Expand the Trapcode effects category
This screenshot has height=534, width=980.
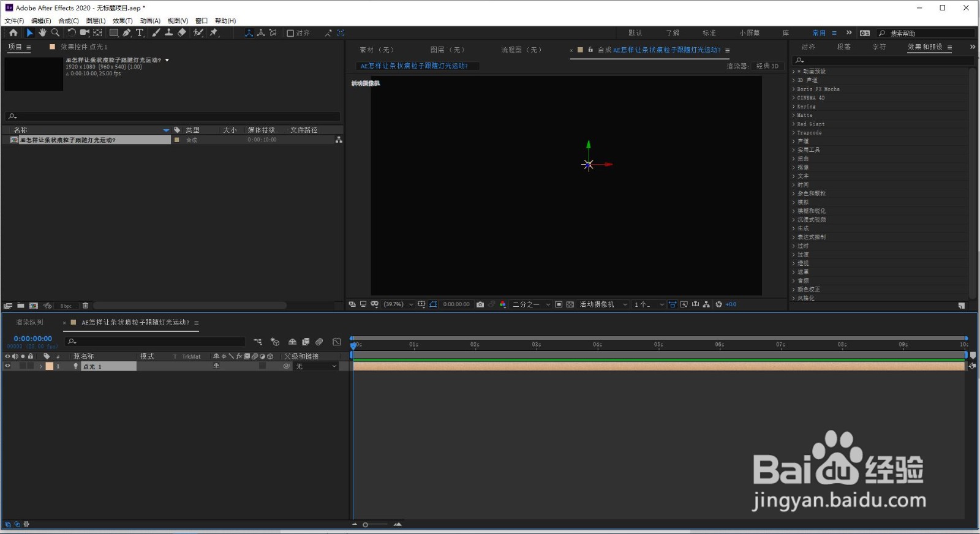click(x=794, y=133)
